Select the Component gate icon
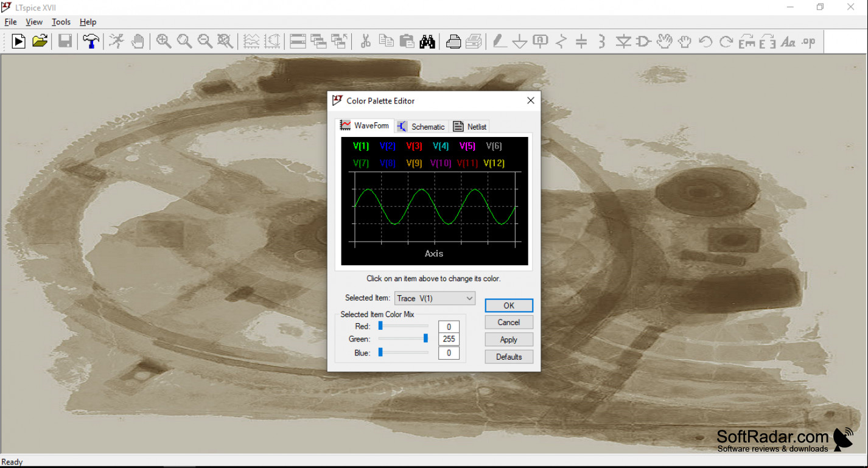The image size is (868, 468). [643, 41]
